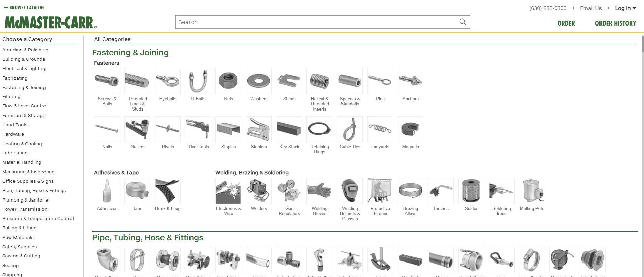644x277 pixels.
Task: Open the Gas Regulators icon
Action: (289, 191)
